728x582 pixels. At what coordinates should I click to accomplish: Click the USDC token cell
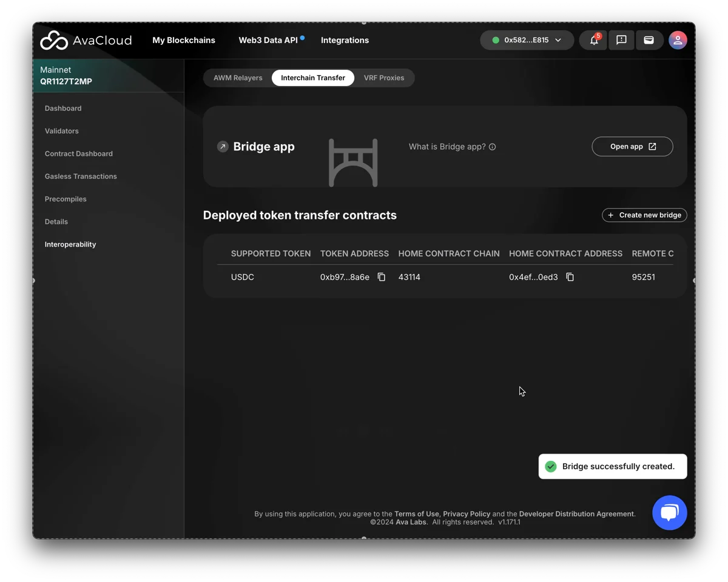[x=243, y=277]
